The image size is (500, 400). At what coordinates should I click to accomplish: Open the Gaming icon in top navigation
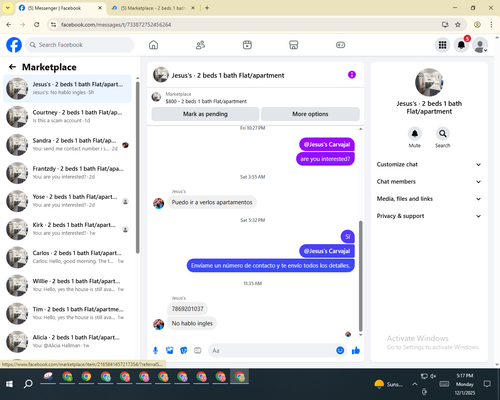tap(340, 45)
